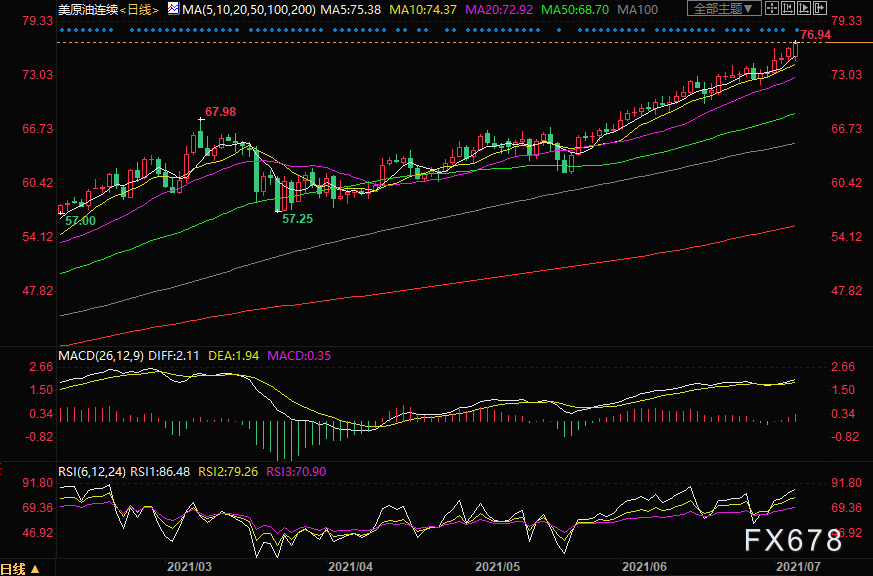Open the 全部主题 dropdown
Image resolution: width=873 pixels, height=576 pixels.
click(x=724, y=8)
